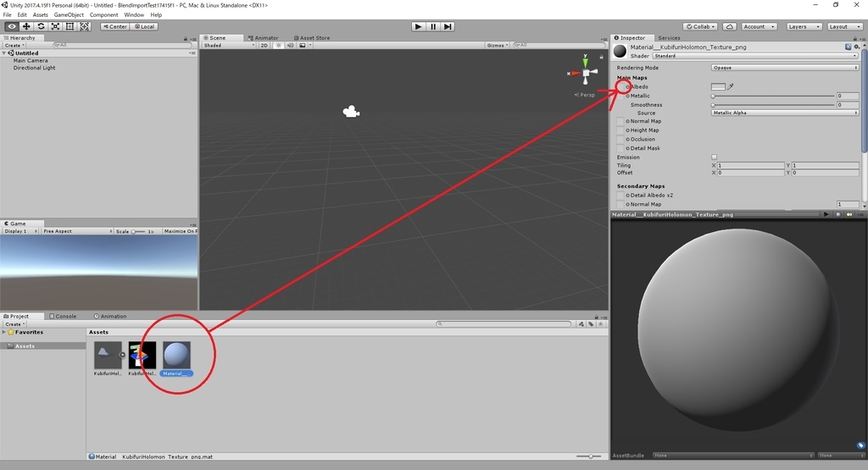This screenshot has width=868, height=470.
Task: Open the Assets menu
Action: pyautogui.click(x=41, y=15)
